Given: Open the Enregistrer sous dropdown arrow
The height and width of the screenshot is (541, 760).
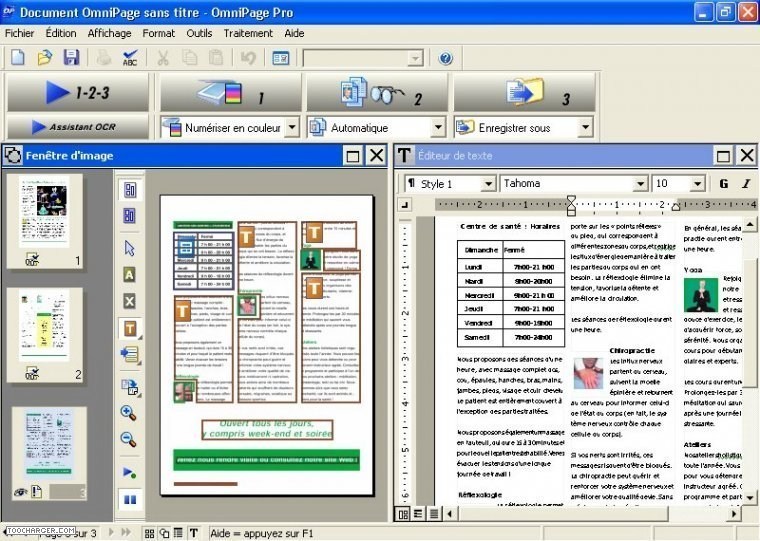Looking at the screenshot, I should pos(585,127).
